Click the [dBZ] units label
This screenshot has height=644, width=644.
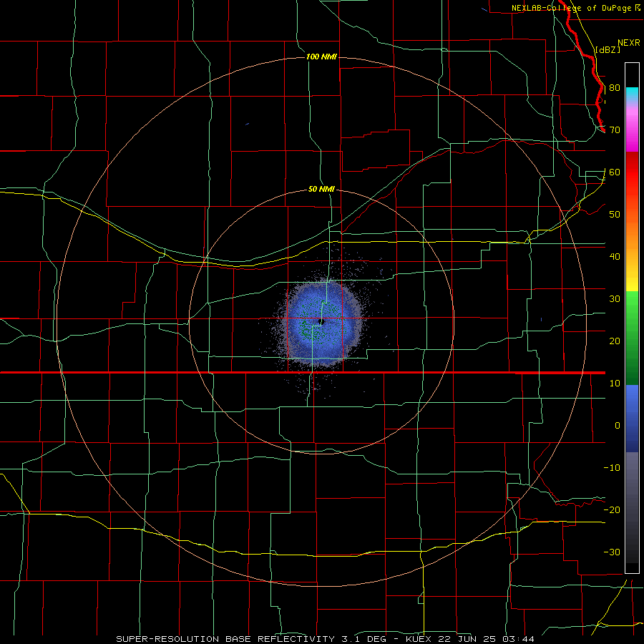[608, 49]
